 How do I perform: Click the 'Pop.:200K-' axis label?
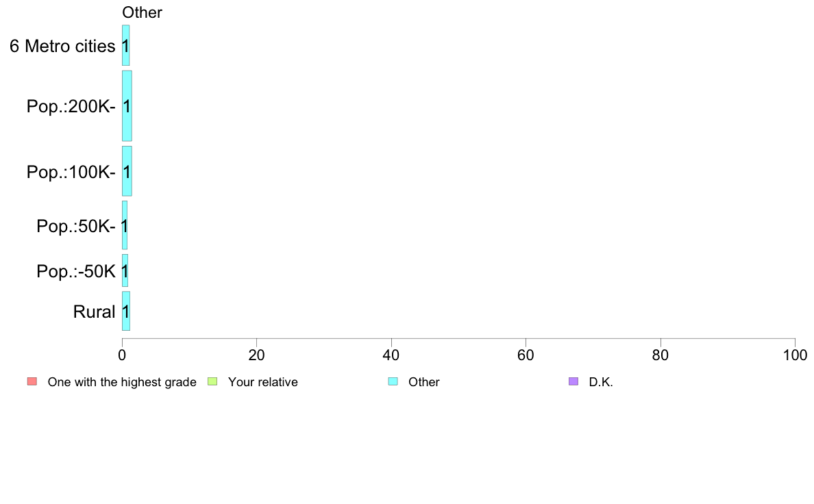coord(71,106)
